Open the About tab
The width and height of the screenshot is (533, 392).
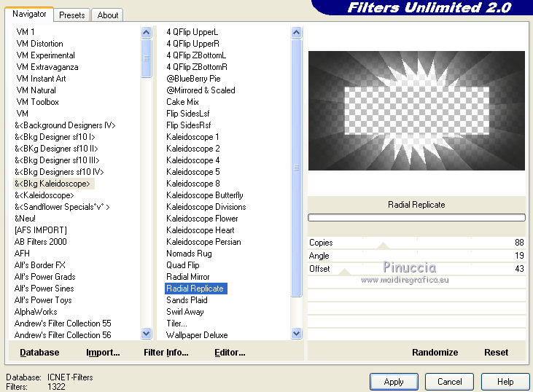[108, 15]
